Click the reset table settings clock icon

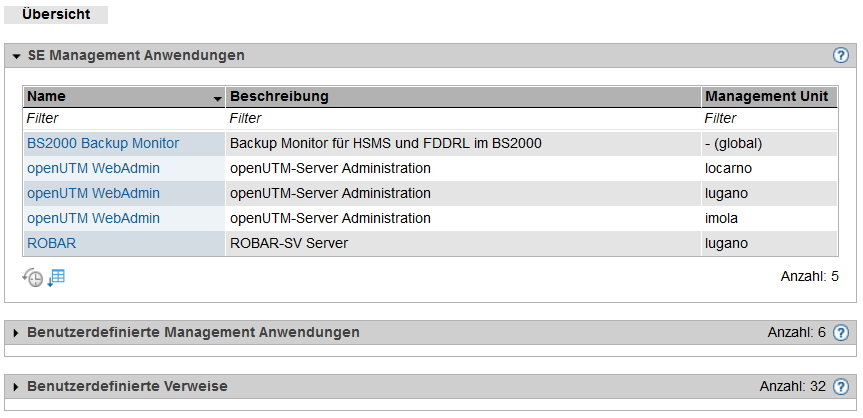coord(32,277)
